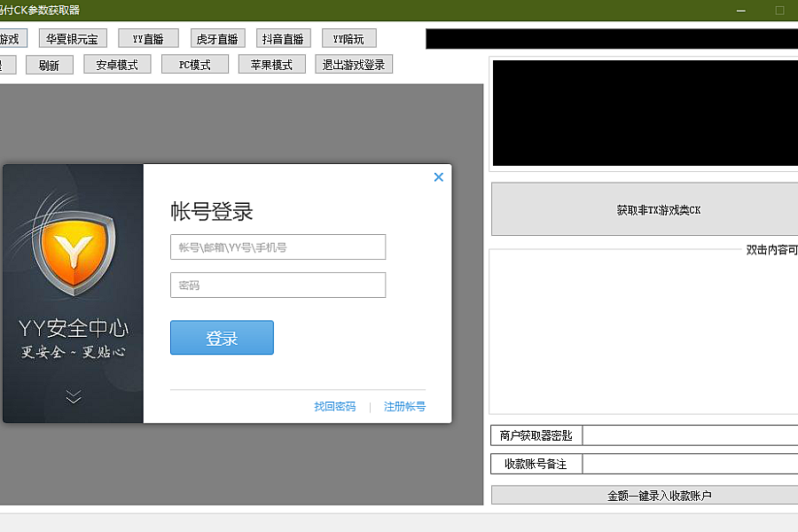798x532 pixels.
Task: Close the YY login dialog with X
Action: tap(439, 177)
